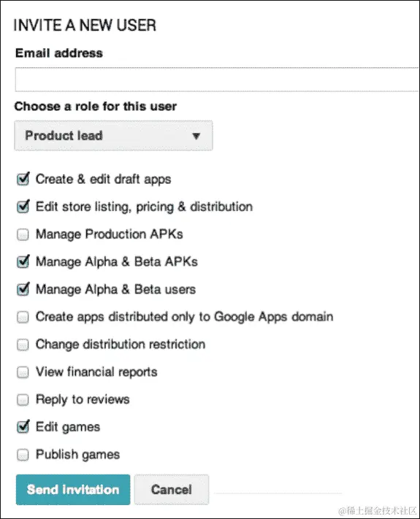Uncheck the Edit games checkbox
Image resolution: width=420 pixels, height=519 pixels.
(x=23, y=426)
